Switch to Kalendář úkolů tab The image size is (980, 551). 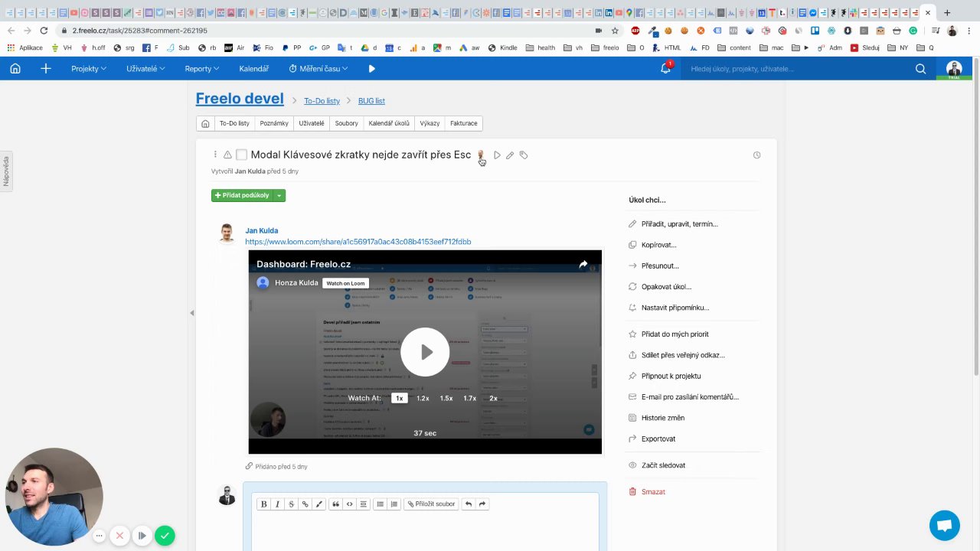(389, 123)
